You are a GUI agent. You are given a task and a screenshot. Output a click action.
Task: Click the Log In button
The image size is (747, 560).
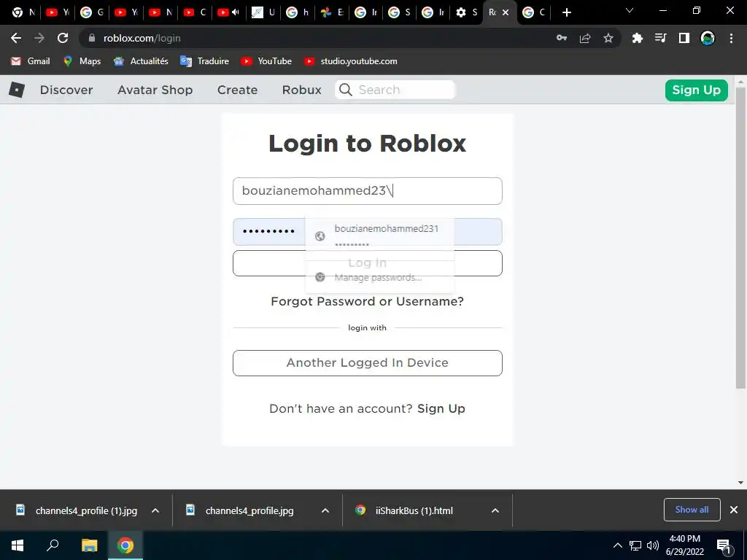click(368, 262)
